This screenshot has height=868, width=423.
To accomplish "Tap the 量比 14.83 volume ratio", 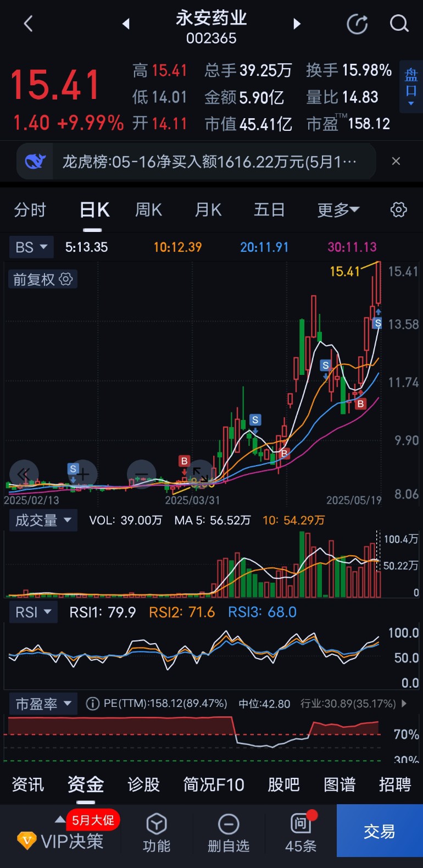I will tap(342, 97).
